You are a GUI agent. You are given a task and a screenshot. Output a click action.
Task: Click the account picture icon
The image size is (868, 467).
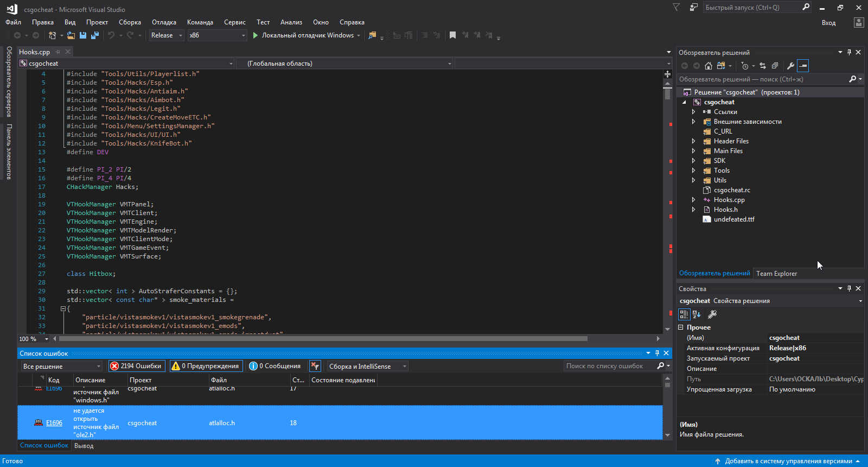click(x=858, y=22)
